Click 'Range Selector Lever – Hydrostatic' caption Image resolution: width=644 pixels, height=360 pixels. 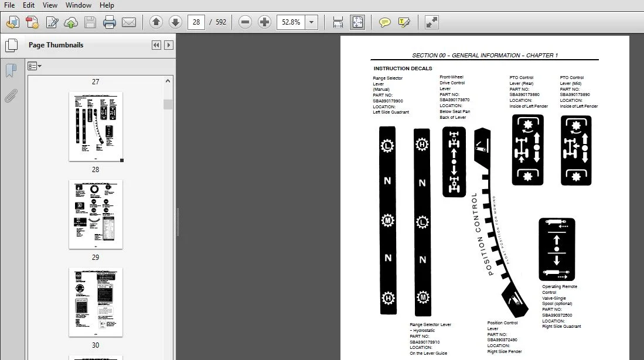tap(430, 327)
